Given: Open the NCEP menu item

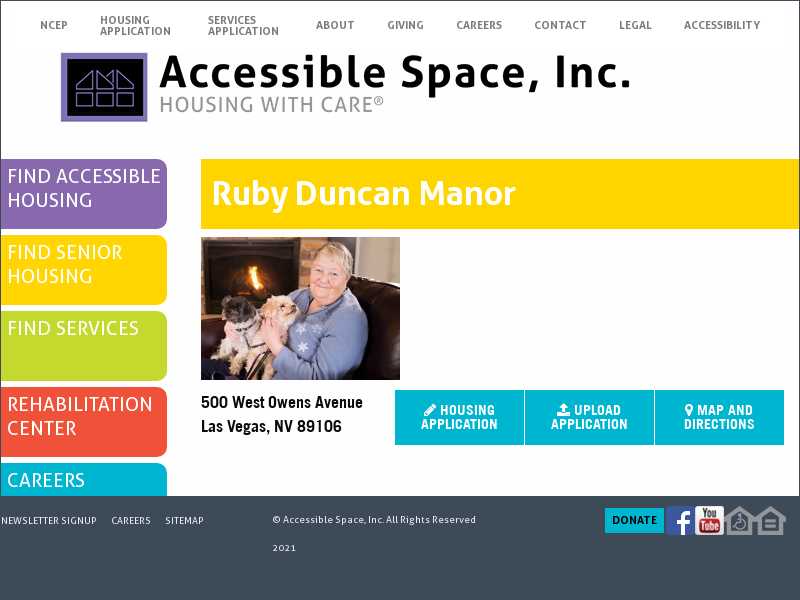Looking at the screenshot, I should pyautogui.click(x=54, y=25).
